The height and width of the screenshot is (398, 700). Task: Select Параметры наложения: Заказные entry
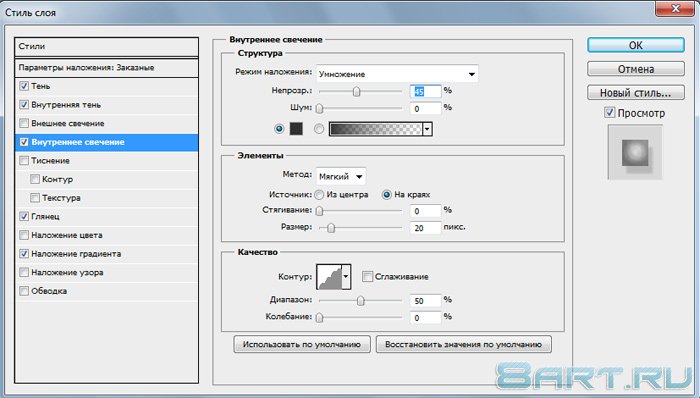107,67
